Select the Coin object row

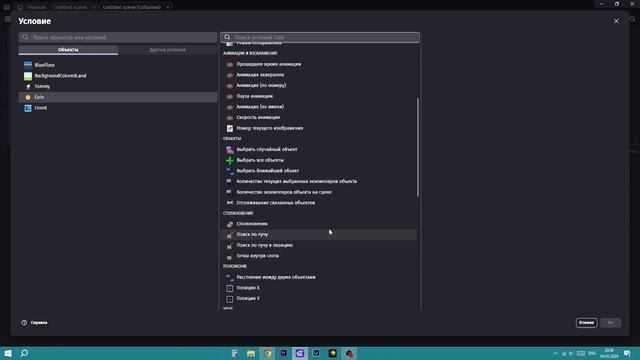coord(118,97)
